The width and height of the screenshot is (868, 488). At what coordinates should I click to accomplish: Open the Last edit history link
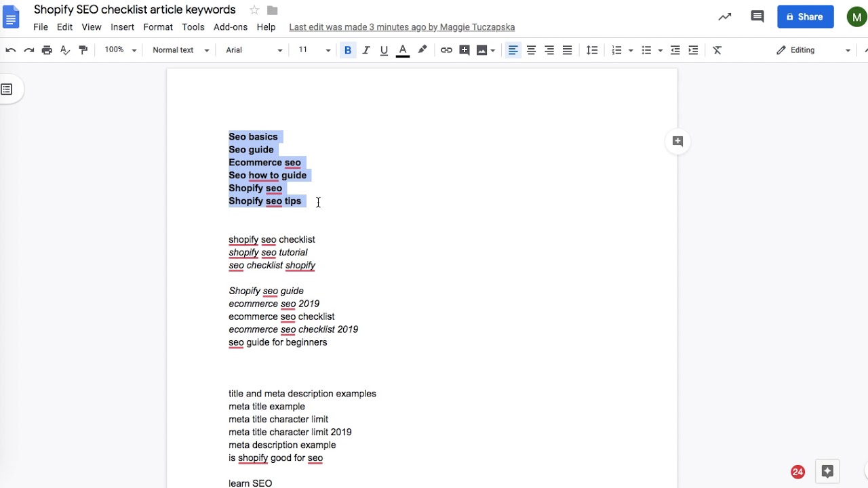402,27
